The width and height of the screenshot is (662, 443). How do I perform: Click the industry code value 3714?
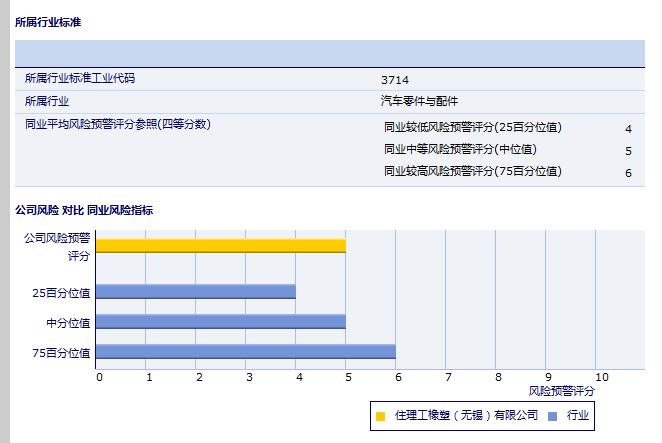point(394,80)
